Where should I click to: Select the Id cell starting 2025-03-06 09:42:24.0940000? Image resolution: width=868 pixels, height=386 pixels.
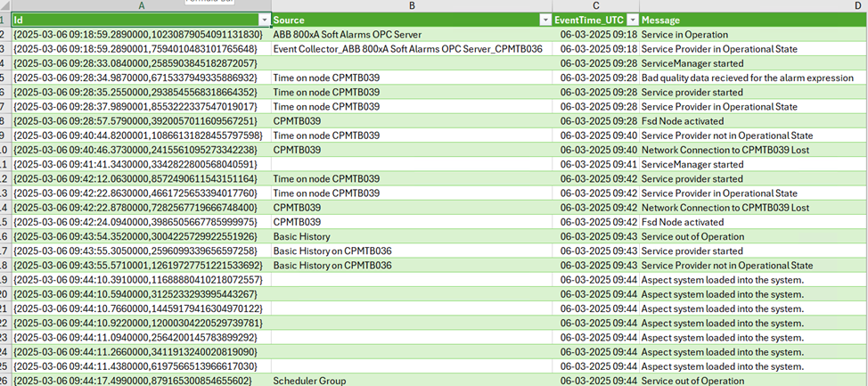pyautogui.click(x=142, y=221)
